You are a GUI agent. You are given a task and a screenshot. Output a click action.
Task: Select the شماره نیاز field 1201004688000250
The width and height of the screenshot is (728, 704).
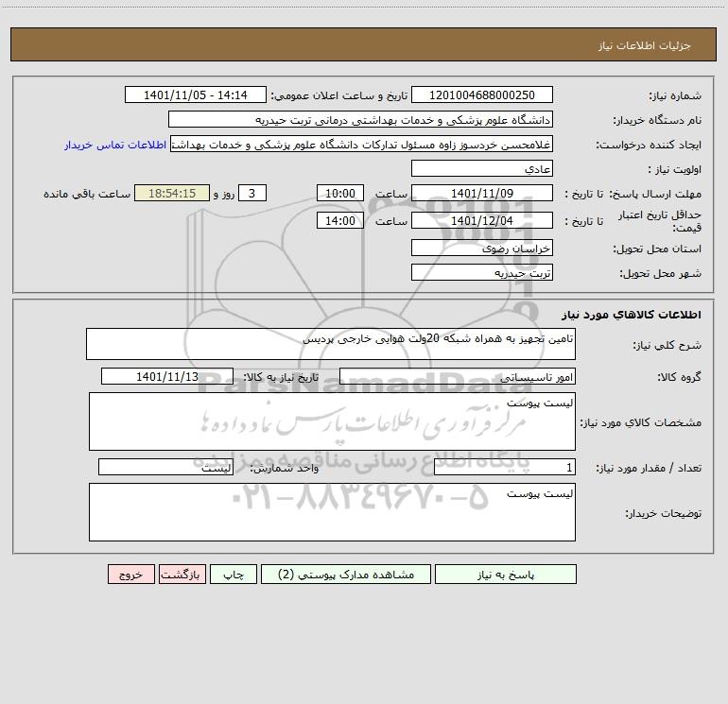point(482,94)
